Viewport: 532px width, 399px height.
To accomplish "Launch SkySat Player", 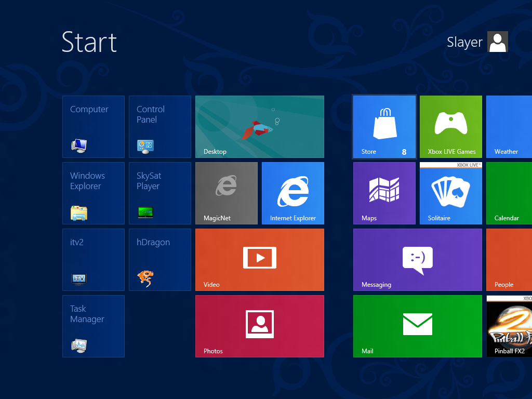I will pos(160,193).
